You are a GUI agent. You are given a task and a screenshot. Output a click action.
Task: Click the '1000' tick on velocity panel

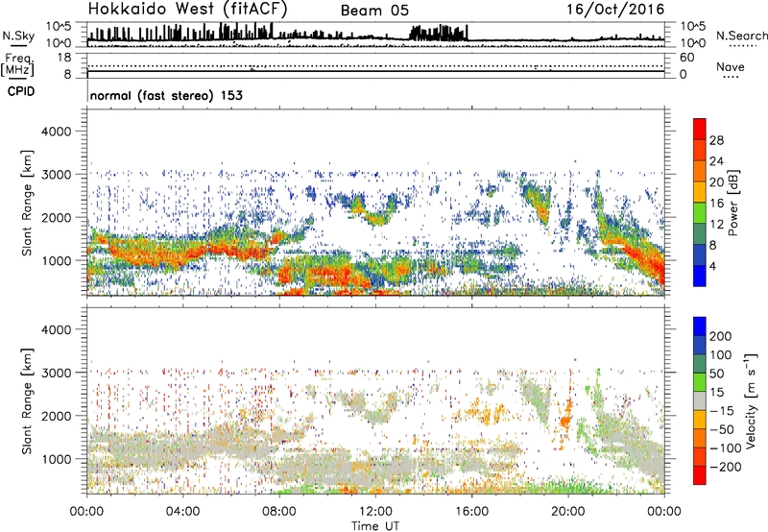click(57, 459)
